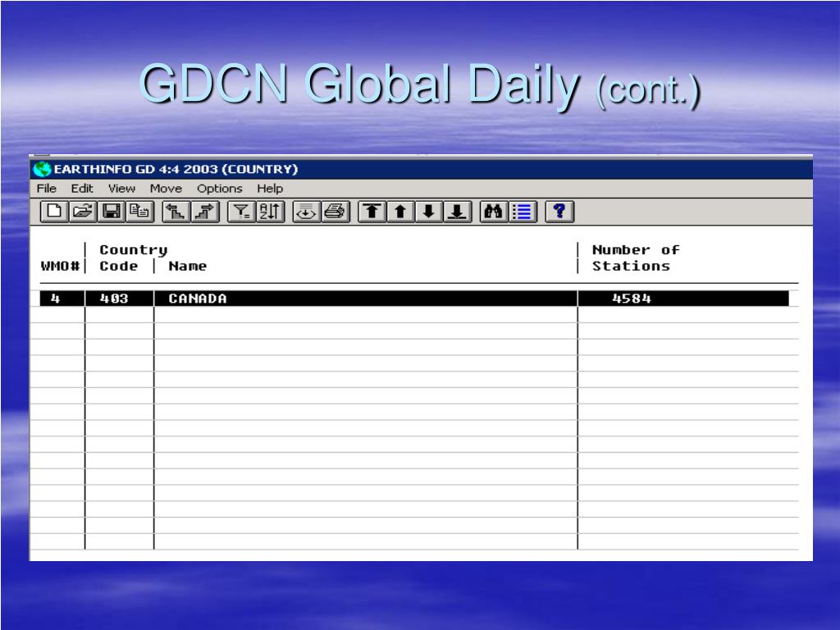Print with the printer icon
Image resolution: width=840 pixels, height=630 pixels.
click(x=336, y=211)
